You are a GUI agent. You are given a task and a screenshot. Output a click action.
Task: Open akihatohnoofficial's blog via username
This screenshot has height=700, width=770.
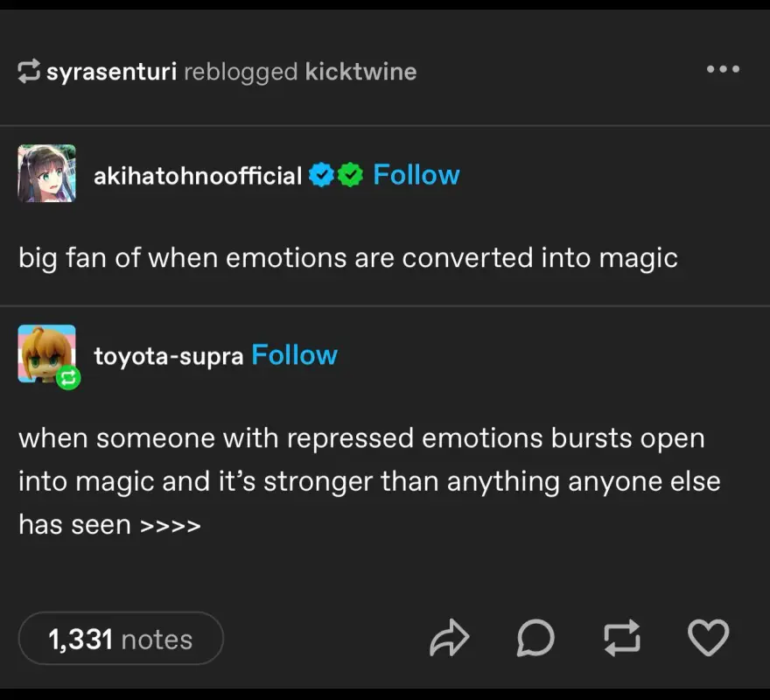click(x=198, y=176)
